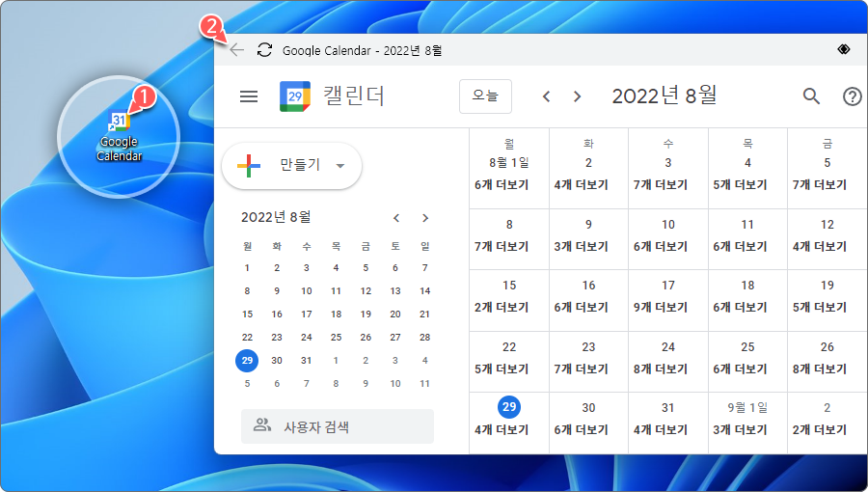Select highlighted day 29 in main grid

point(509,407)
